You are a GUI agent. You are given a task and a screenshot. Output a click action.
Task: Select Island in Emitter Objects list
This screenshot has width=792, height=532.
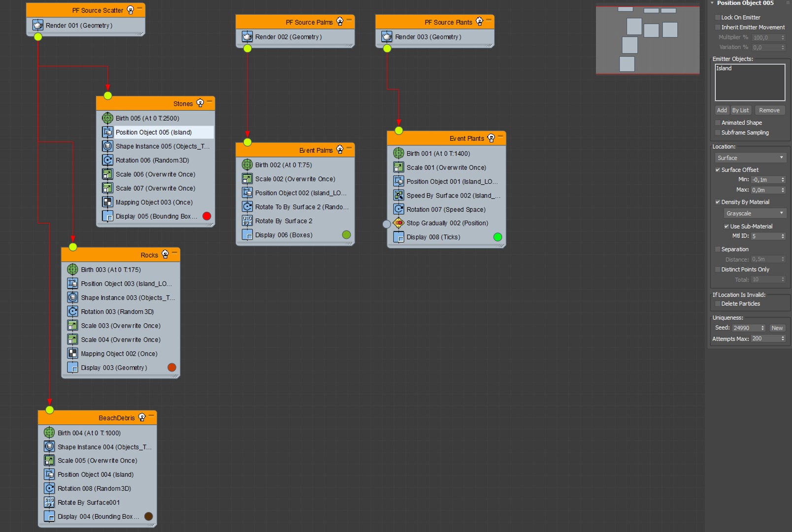click(x=724, y=68)
